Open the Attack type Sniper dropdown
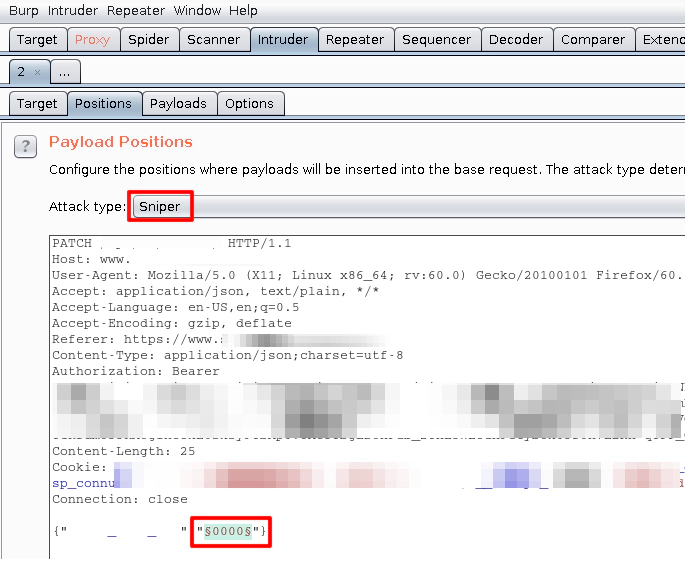685x566 pixels. pos(160,207)
